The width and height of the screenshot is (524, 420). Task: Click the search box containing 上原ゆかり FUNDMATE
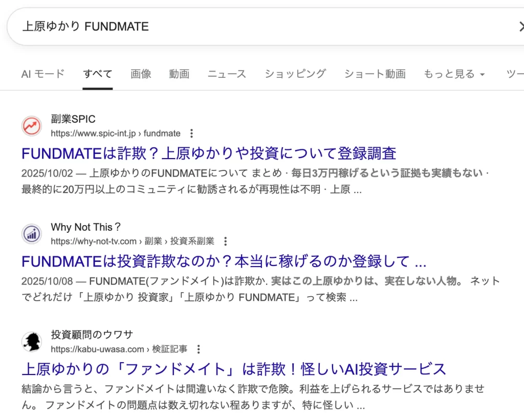click(x=266, y=27)
